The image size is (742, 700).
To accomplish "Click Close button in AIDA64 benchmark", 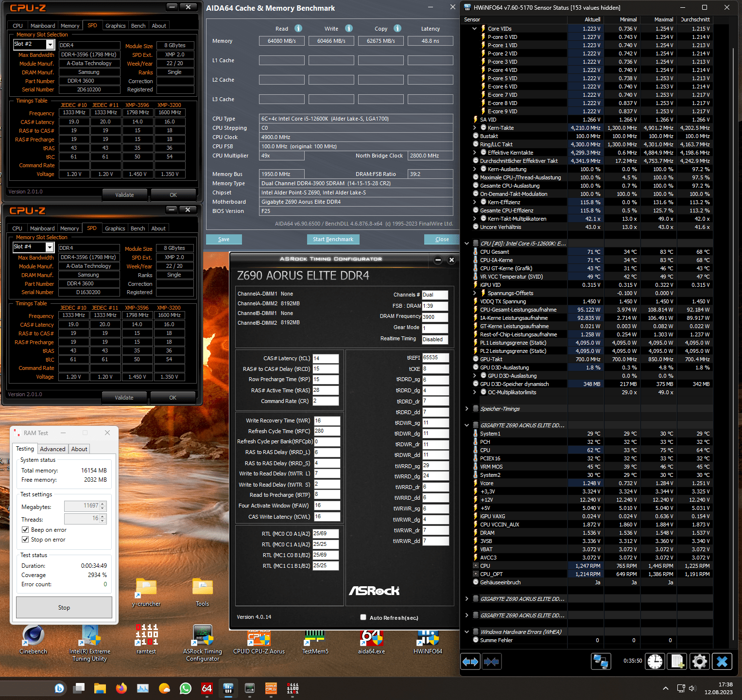I will point(442,239).
